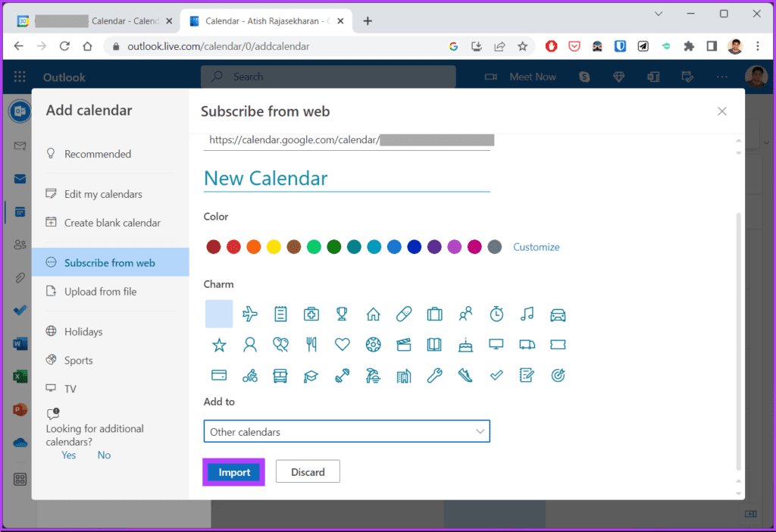Viewport: 776px width, 532px height.
Task: Click the calendar URL input field
Action: point(347,140)
